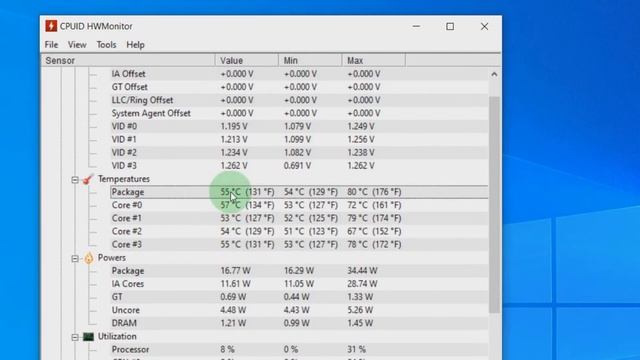Viewport: 640px width, 360px height.
Task: Click the Min column header
Action: [x=310, y=60]
